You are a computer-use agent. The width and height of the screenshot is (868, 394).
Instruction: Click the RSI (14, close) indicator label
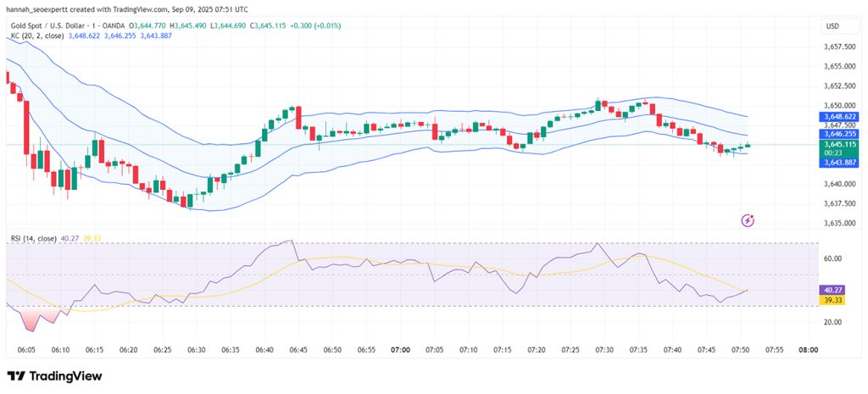[x=34, y=238]
